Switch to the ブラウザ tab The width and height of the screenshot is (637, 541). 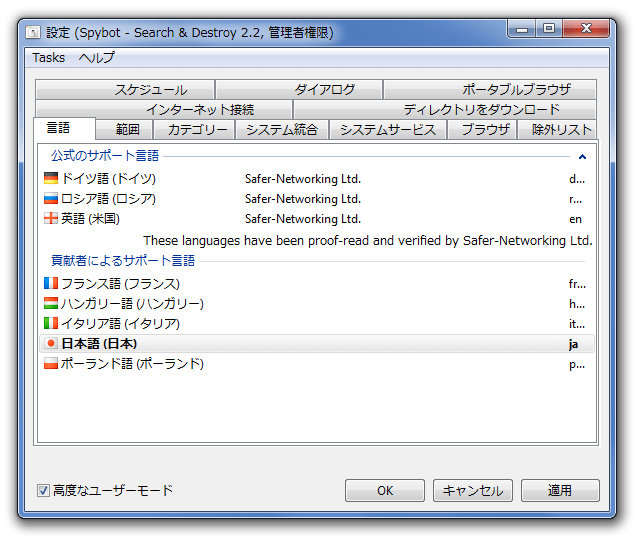click(482, 130)
